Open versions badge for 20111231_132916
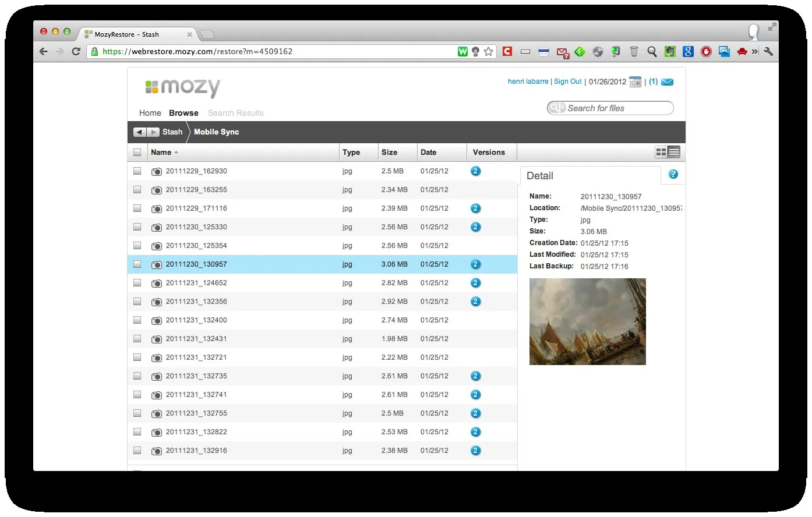Screen dimensions: 812x517 point(475,451)
